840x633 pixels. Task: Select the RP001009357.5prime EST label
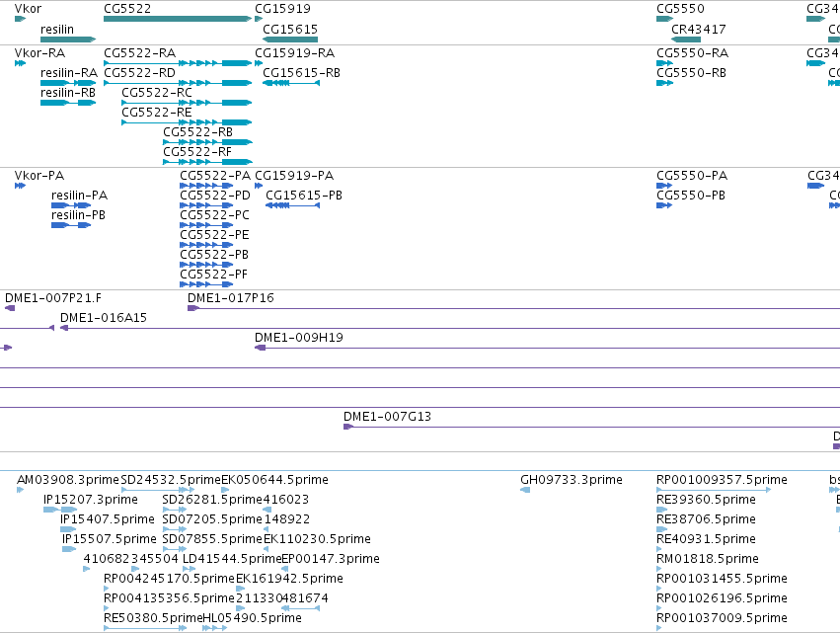pyautogui.click(x=723, y=480)
